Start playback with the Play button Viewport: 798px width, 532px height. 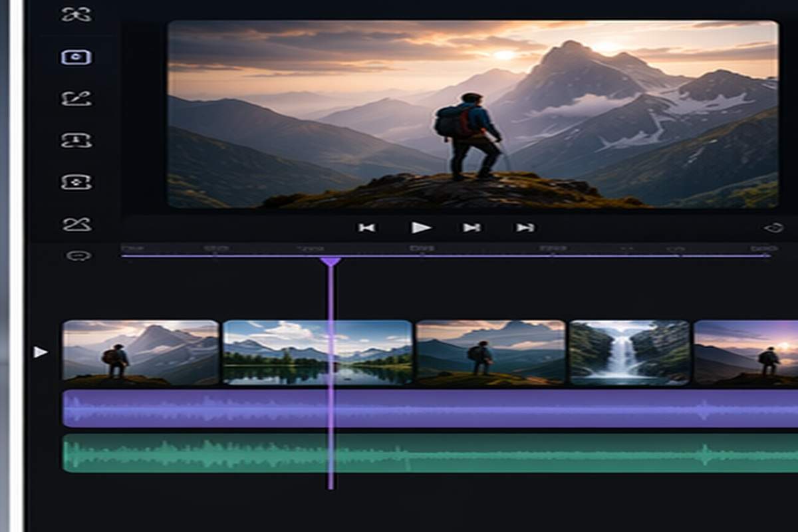click(x=420, y=228)
